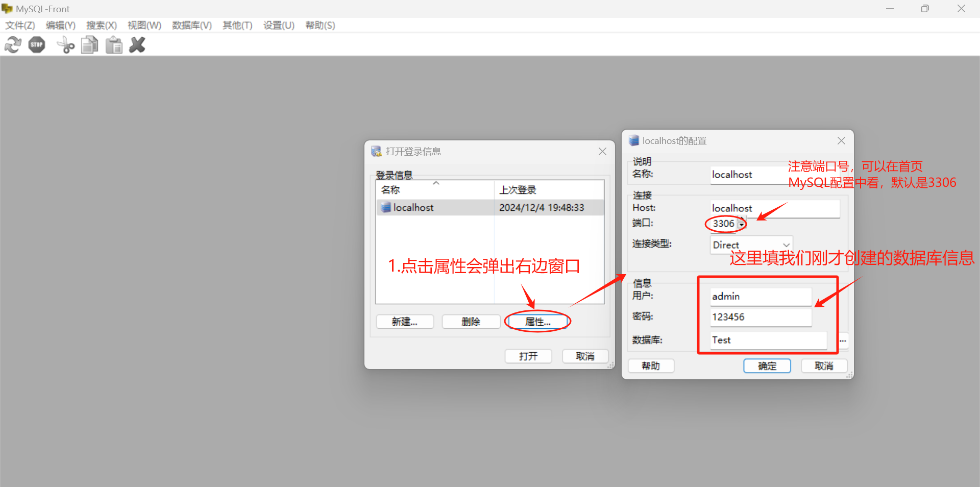This screenshot has width=980, height=487.
Task: Click the MySQL-Front app icon in title bar
Action: 7,9
